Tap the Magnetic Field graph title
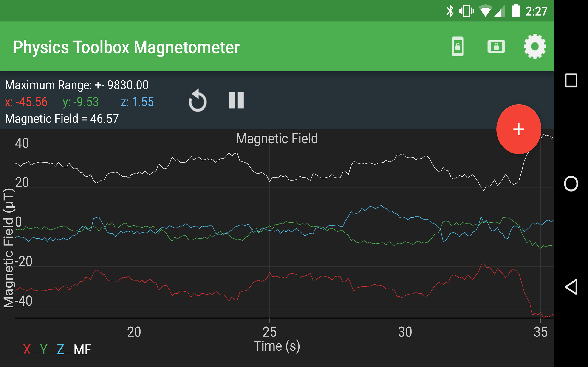Screen dimensions: 588x367 pos(277,139)
